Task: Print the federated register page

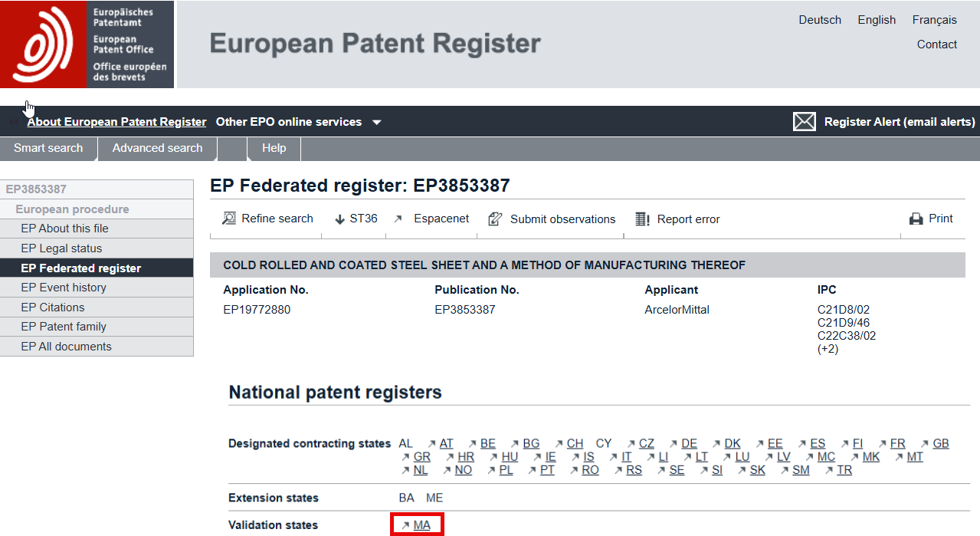Action: (x=931, y=219)
